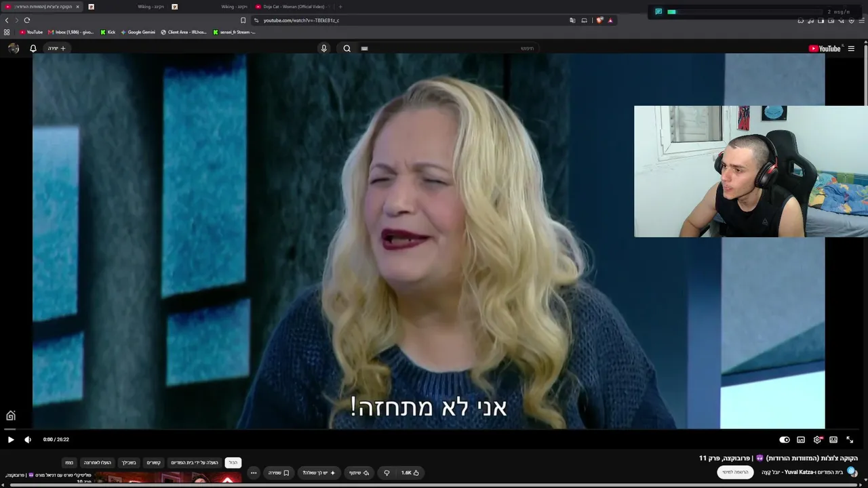Search with voice microphone
The height and width of the screenshot is (488, 868).
pos(323,48)
